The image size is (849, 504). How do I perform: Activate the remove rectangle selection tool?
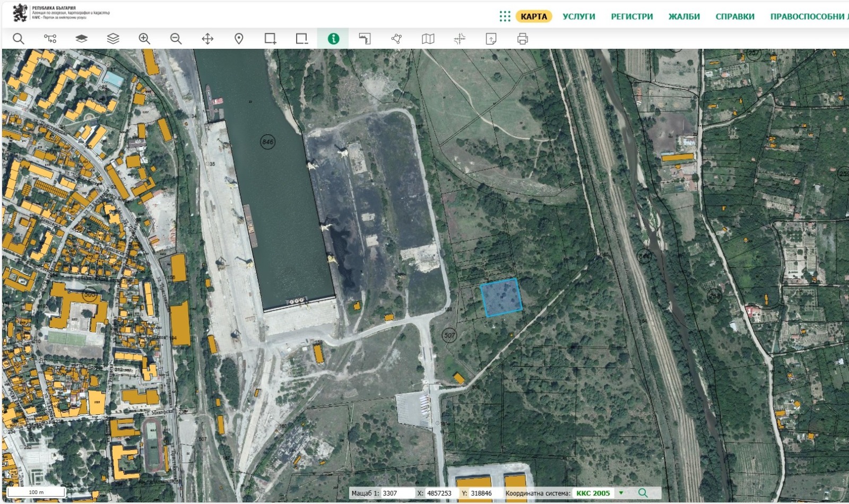click(x=301, y=39)
